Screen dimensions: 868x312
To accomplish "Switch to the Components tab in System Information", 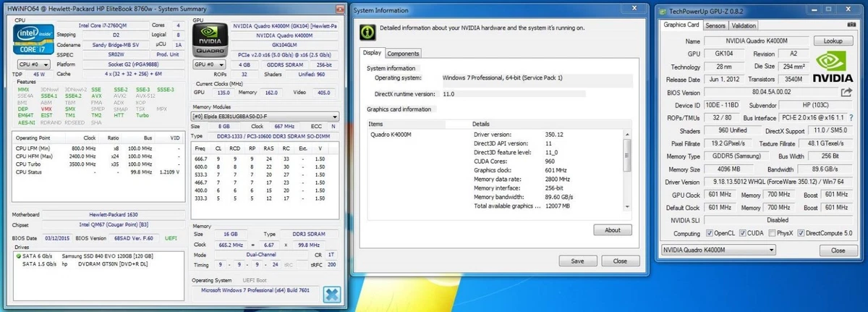I will point(402,54).
